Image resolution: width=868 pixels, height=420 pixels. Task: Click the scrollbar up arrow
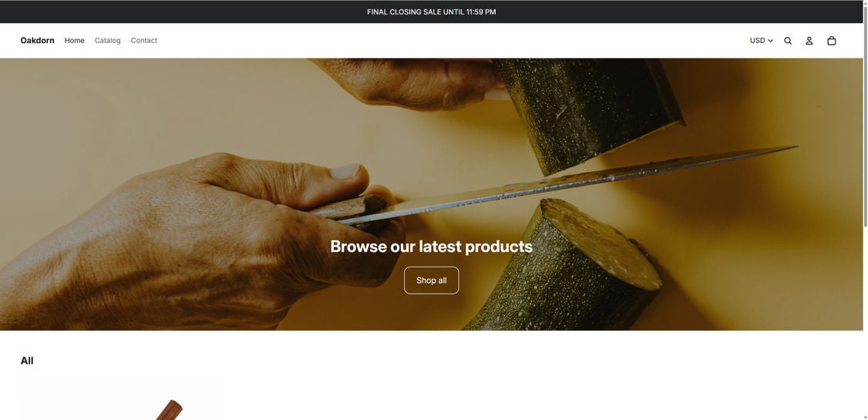tap(865, 3)
